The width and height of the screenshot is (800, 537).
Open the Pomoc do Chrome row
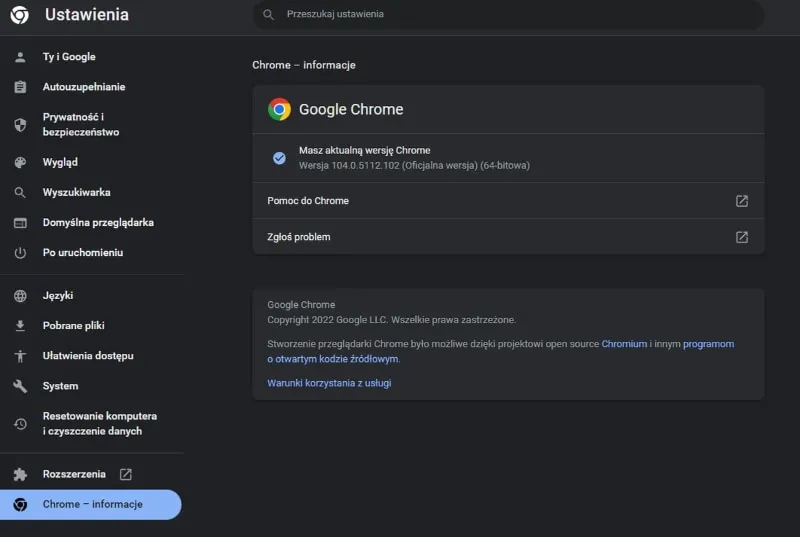508,201
